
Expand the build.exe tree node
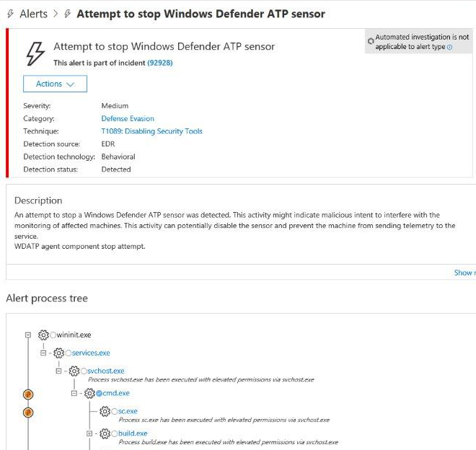pos(89,433)
